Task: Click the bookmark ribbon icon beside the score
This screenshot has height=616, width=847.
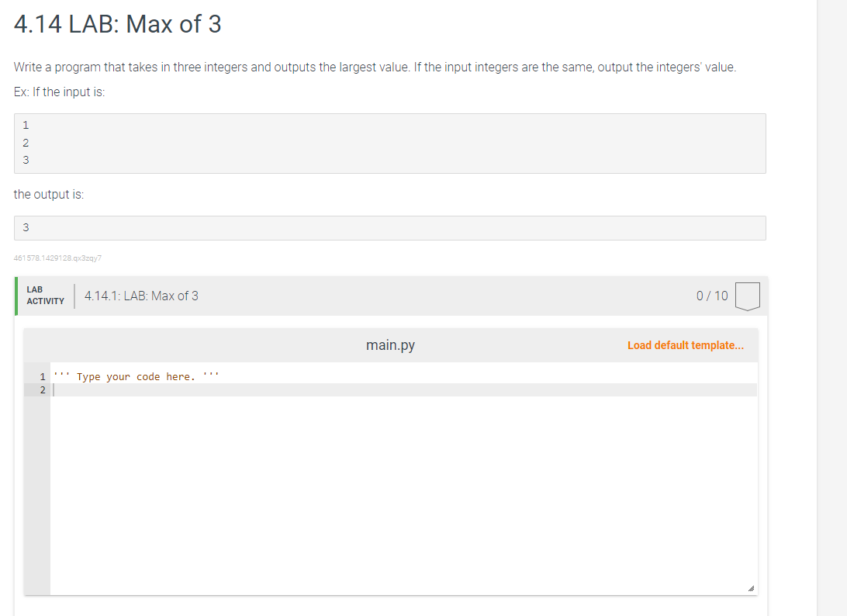Action: click(x=747, y=296)
